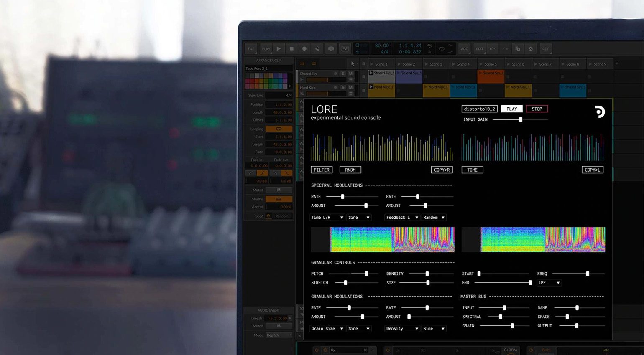This screenshot has width=644, height=355.
Task: Click the round record button icon
Action: [x=304, y=49]
